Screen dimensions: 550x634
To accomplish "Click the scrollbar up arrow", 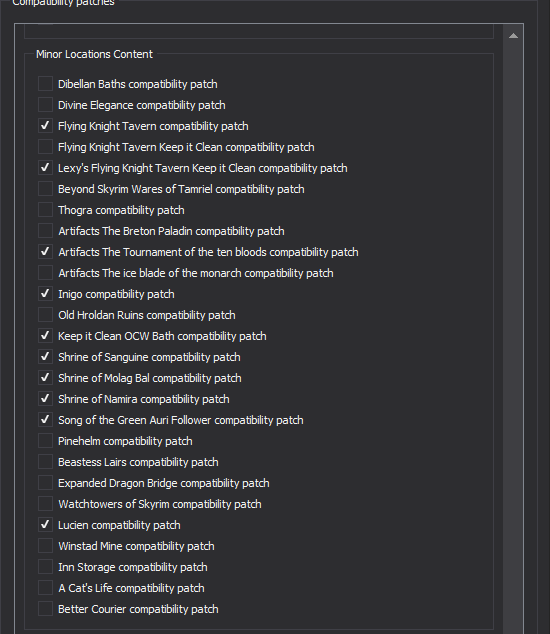I will click(x=513, y=36).
